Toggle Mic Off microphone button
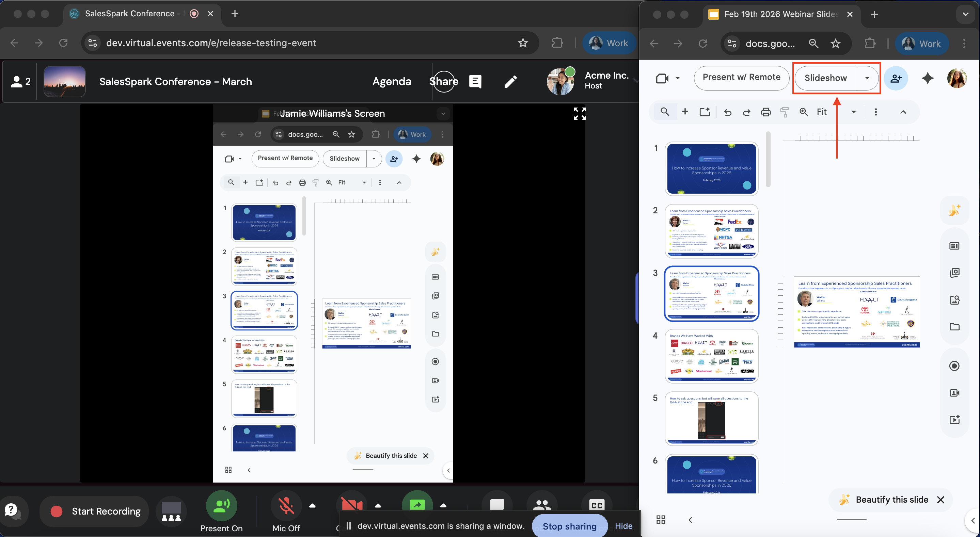 [x=286, y=506]
